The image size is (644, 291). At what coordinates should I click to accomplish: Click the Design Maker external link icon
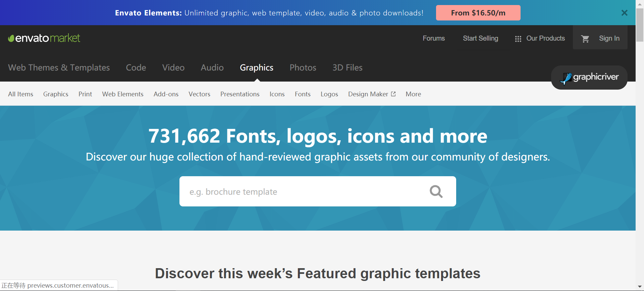[x=393, y=94]
